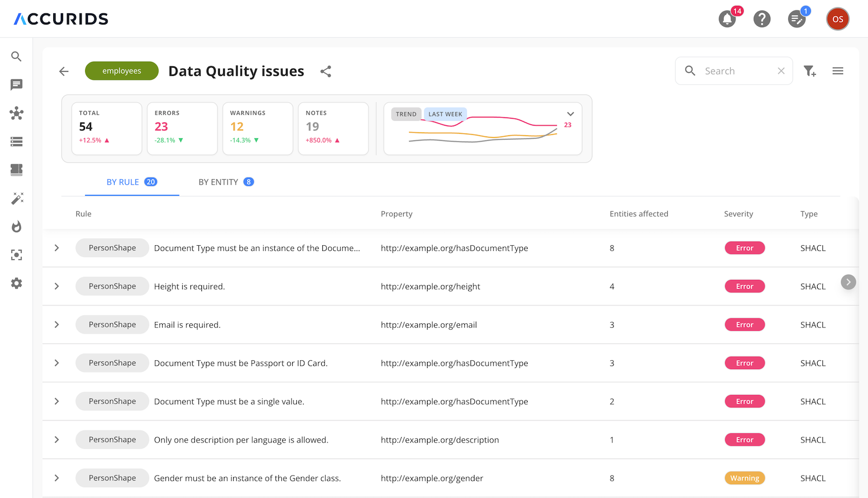Image resolution: width=868 pixels, height=498 pixels.
Task: Open the notifications bell showing 14 alerts
Action: coord(727,19)
